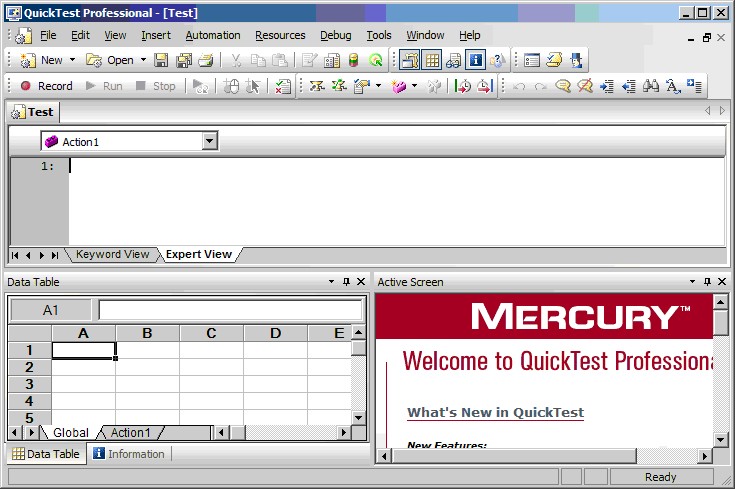Expand dropdown arrow right of purple action icon
Image resolution: width=735 pixels, height=489 pixels.
click(x=414, y=86)
